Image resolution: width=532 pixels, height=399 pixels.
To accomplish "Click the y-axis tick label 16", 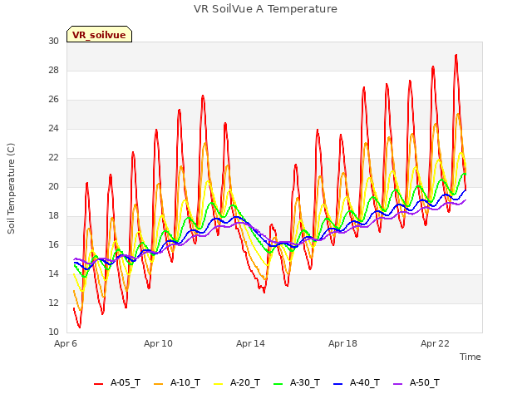I will pos(53,245).
